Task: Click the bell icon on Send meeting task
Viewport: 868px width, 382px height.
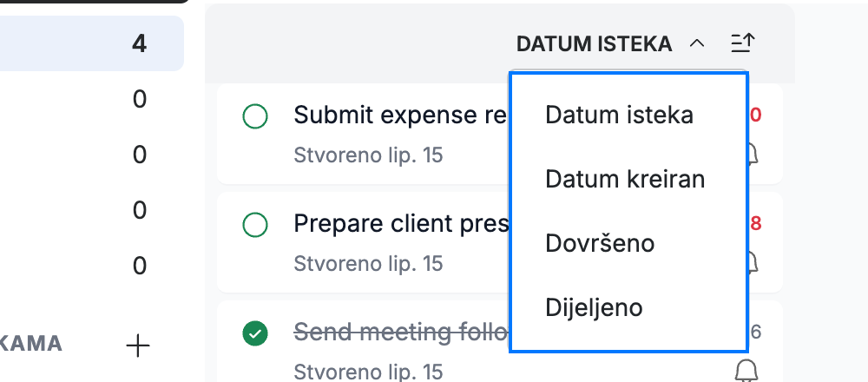Action: click(746, 370)
